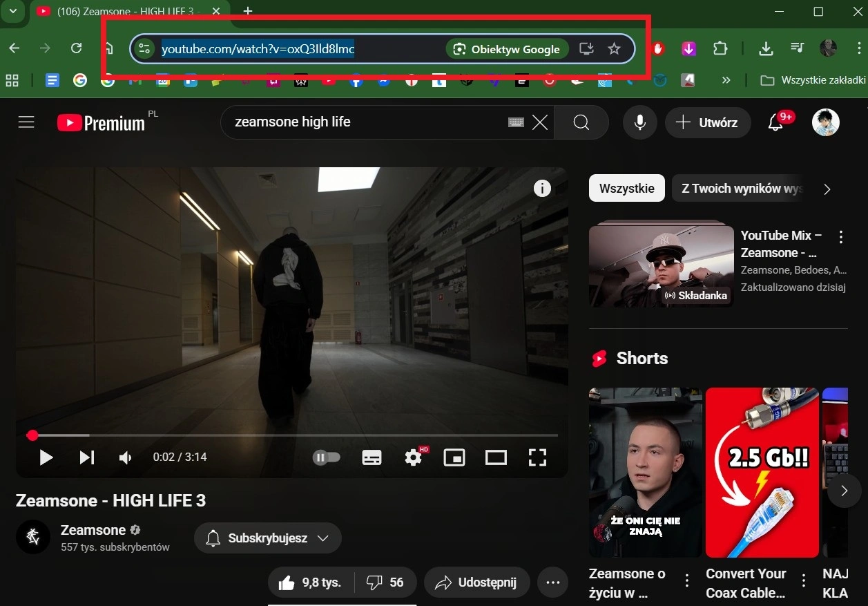Show more filter chips with right chevron
868x606 pixels.
point(827,189)
